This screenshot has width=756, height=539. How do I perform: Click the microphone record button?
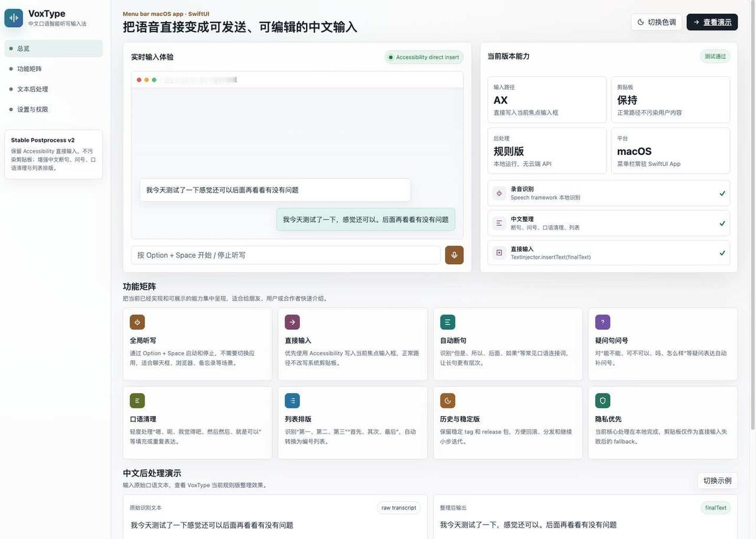[x=454, y=255]
